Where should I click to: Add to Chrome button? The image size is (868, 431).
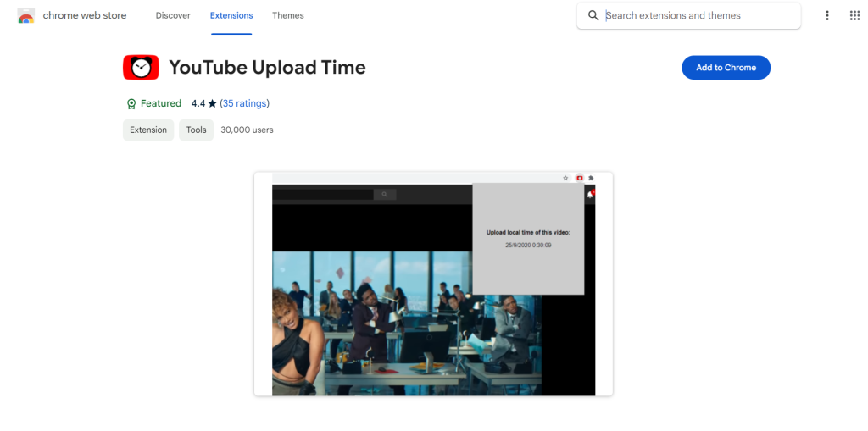[x=726, y=68]
